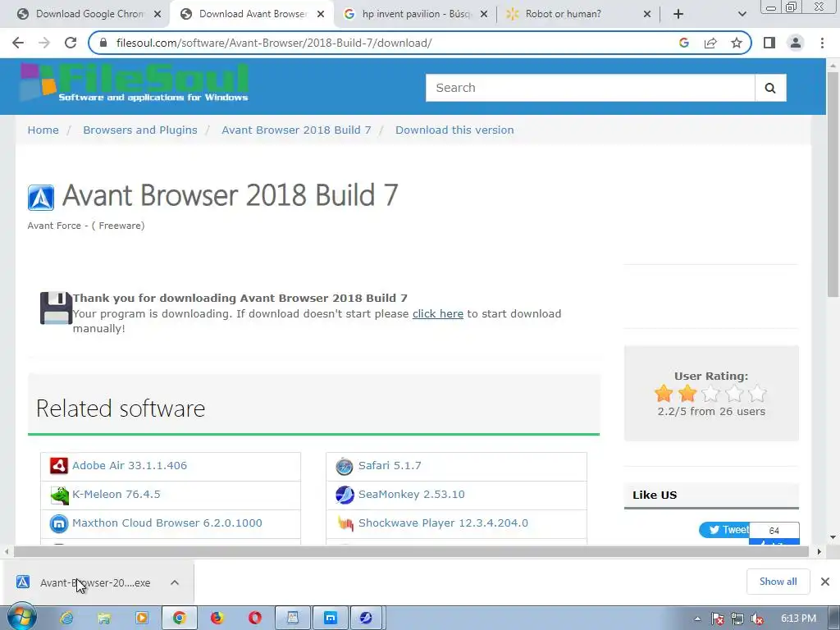The image size is (840, 630).
Task: Reload the current page
Action: click(x=71, y=43)
